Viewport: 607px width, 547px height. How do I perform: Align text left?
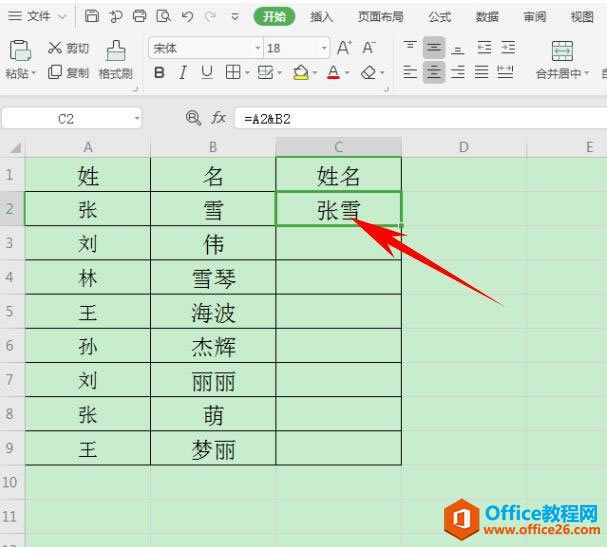[410, 72]
